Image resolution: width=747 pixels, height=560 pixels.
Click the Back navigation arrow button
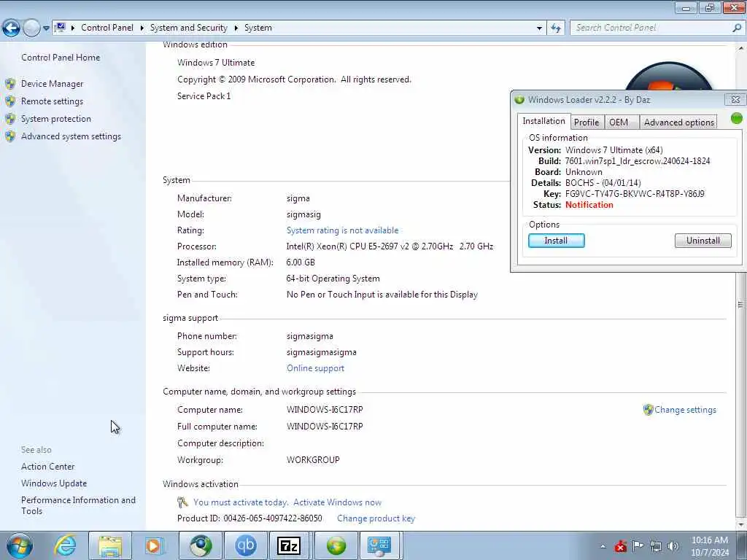pyautogui.click(x=12, y=28)
